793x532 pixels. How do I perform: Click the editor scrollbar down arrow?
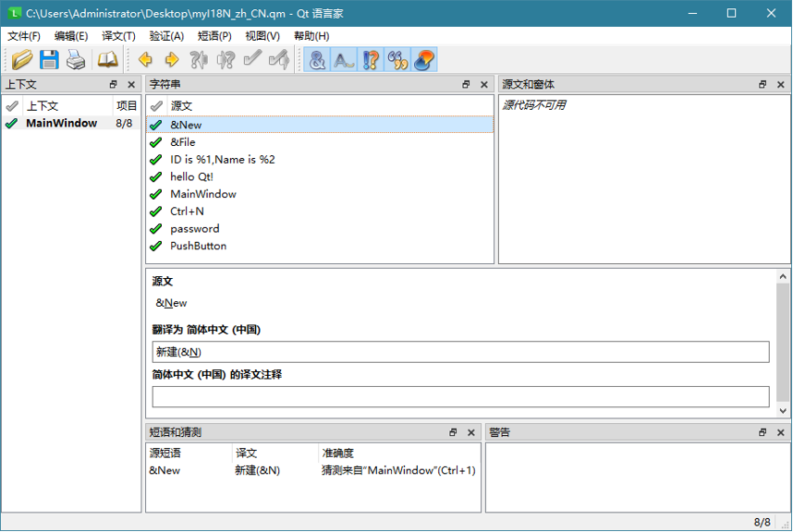pos(783,411)
